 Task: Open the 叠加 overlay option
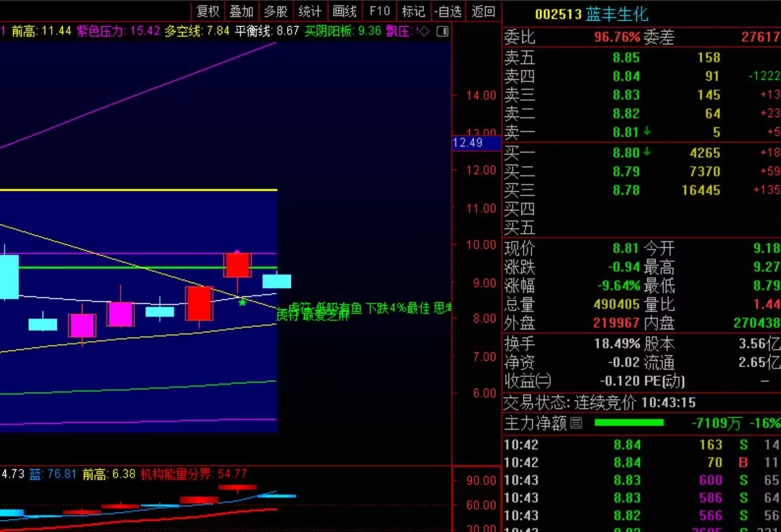coord(242,11)
